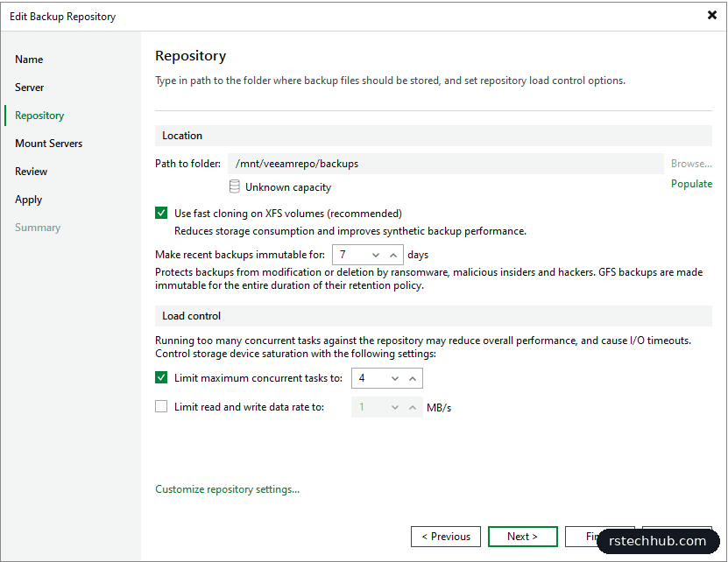This screenshot has height=562, width=728.
Task: Click the Previous button
Action: coord(446,537)
